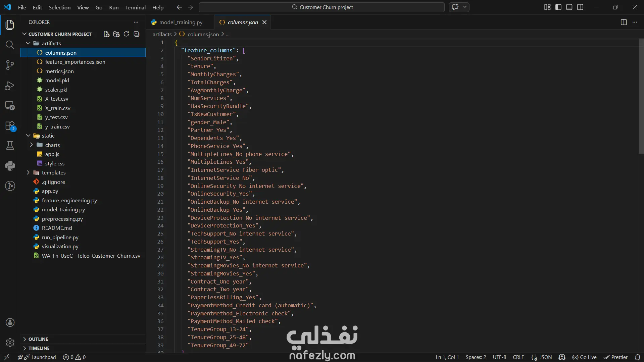Change the CRLF line ending
Viewport: 644px width, 362px height.
pos(518,357)
